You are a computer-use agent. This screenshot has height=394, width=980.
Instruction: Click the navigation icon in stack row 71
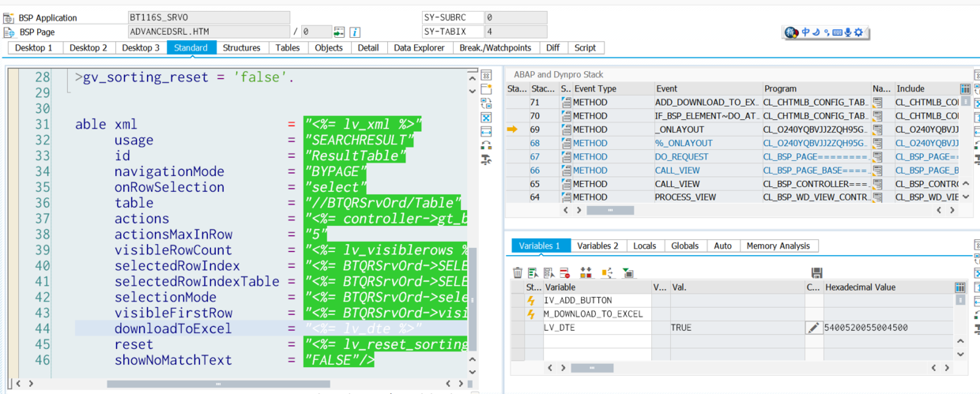(x=877, y=103)
